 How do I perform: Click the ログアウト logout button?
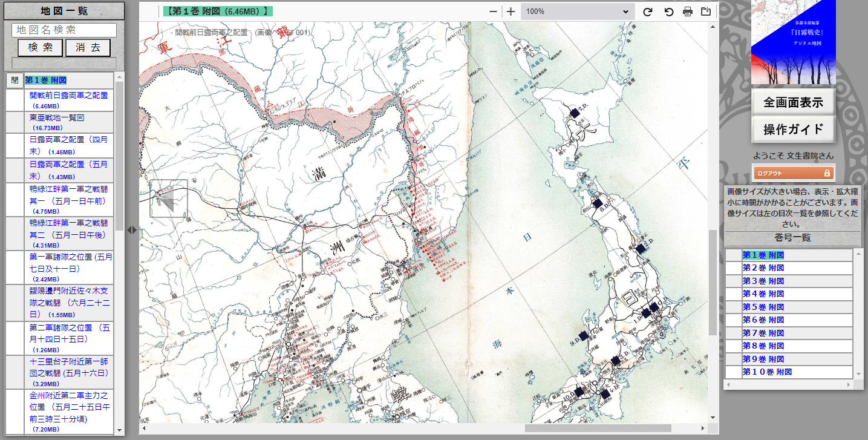pos(793,173)
